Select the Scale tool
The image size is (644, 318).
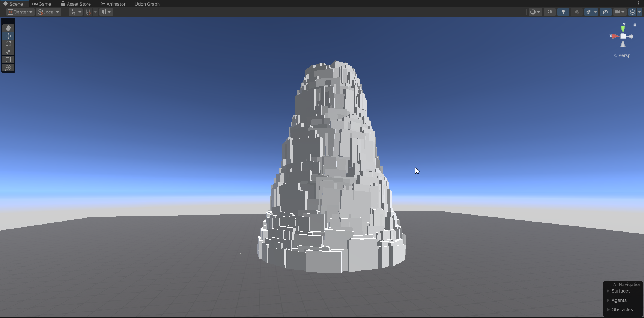pos(8,52)
